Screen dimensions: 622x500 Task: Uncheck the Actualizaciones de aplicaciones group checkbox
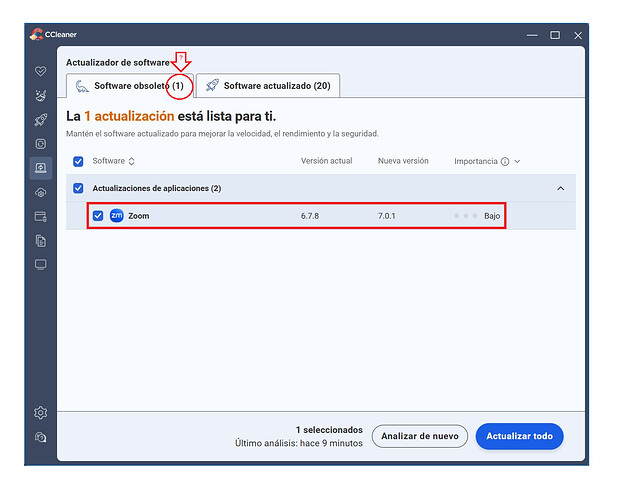pos(78,188)
